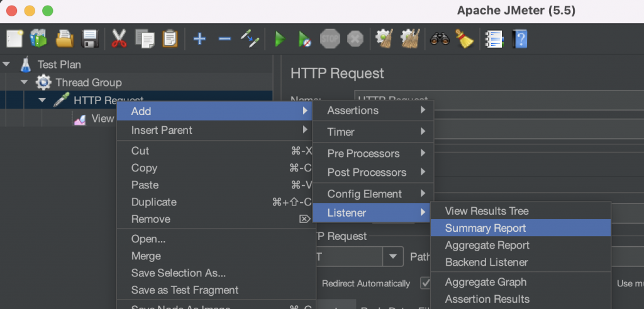The image size is (644, 309).
Task: Click the blue plus Expand All icon
Action: (x=199, y=39)
